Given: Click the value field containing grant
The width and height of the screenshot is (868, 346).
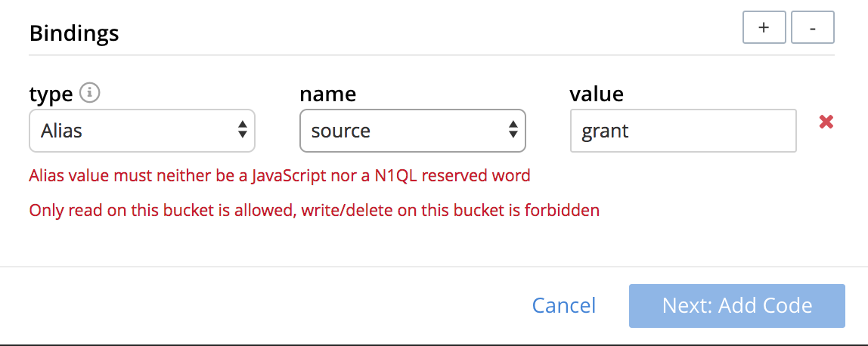Looking at the screenshot, I should click(x=683, y=131).
